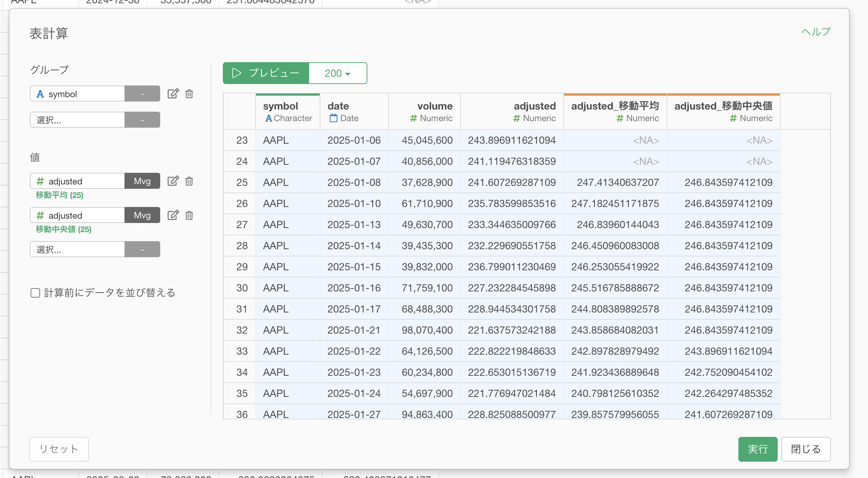Click the adjusted_移動中央値 column header

[x=723, y=112]
